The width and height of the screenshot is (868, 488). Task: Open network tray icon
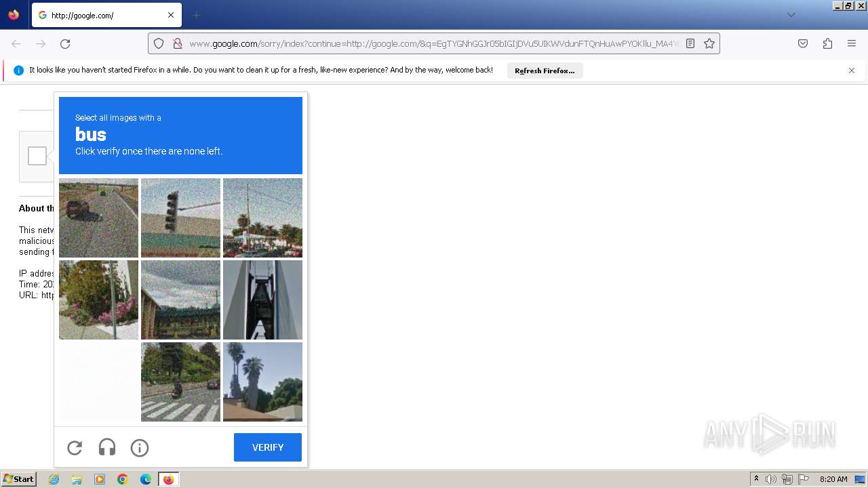click(x=787, y=479)
